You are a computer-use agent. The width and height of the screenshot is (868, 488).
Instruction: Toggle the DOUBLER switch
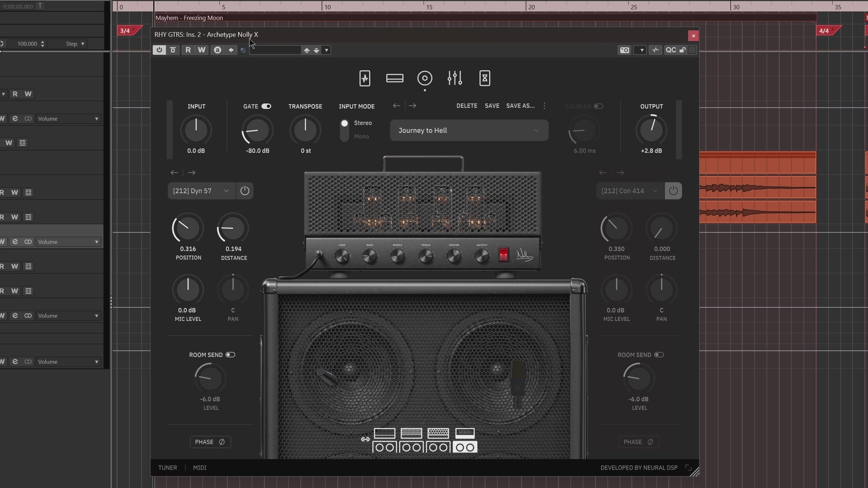598,106
